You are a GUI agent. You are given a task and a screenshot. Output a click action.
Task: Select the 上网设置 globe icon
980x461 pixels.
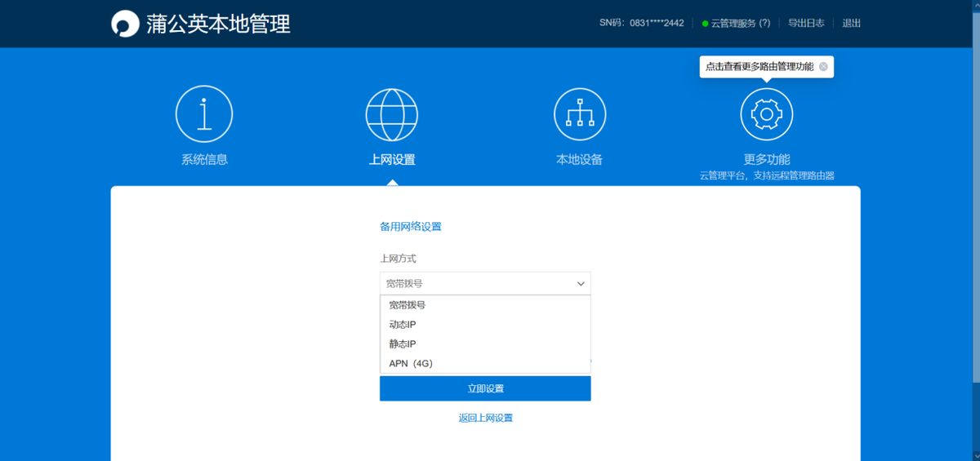(392, 114)
